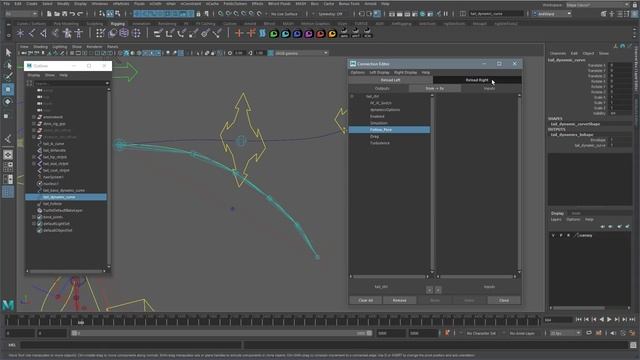This screenshot has width=640, height=360.
Task: Expand the defaultLightSet node in Outliner
Action: [34, 224]
